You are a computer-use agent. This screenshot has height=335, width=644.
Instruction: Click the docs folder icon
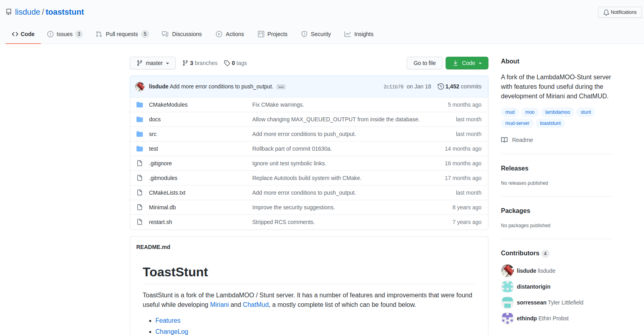tap(140, 119)
